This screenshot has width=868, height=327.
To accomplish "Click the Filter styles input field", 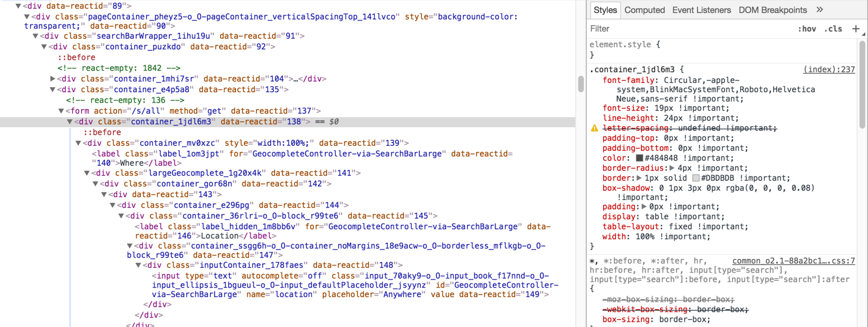I will [689, 29].
